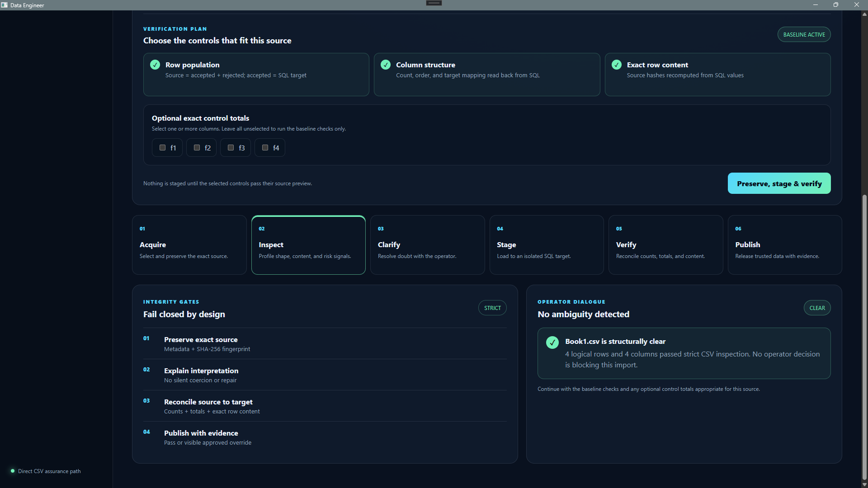The image size is (868, 488).
Task: Enable the f3 control total checkbox
Action: [231, 148]
